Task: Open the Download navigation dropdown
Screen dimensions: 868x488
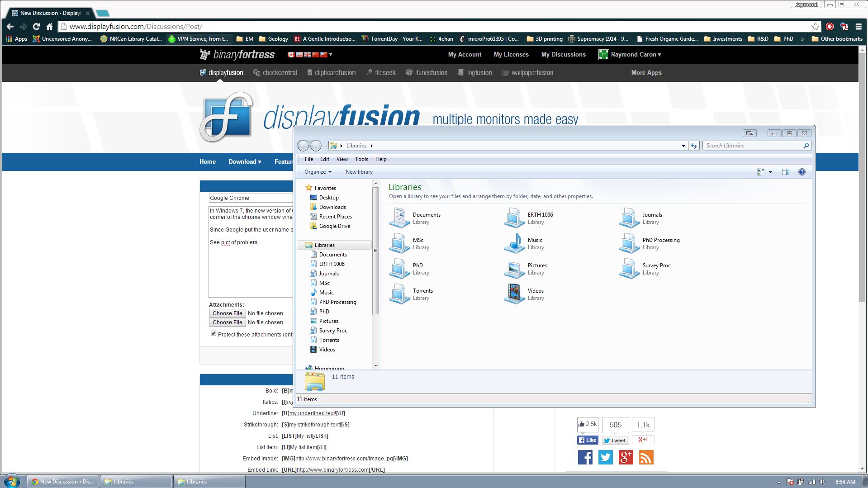Action: [x=245, y=162]
